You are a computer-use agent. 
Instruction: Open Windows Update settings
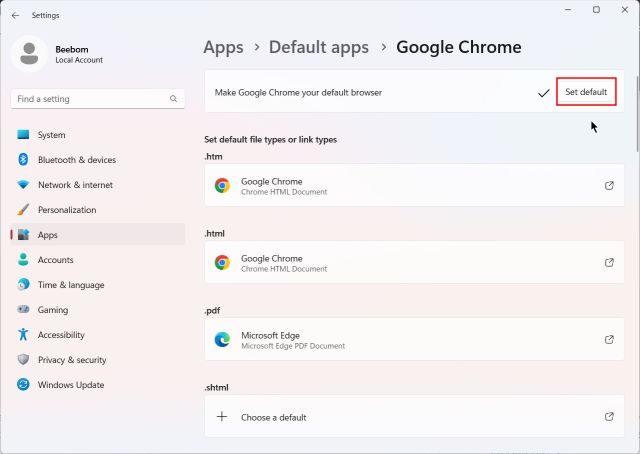70,385
